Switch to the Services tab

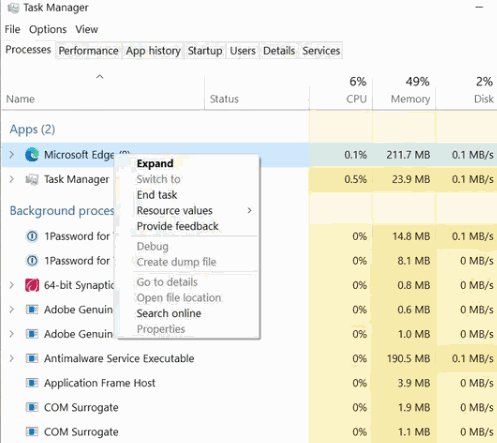[321, 51]
